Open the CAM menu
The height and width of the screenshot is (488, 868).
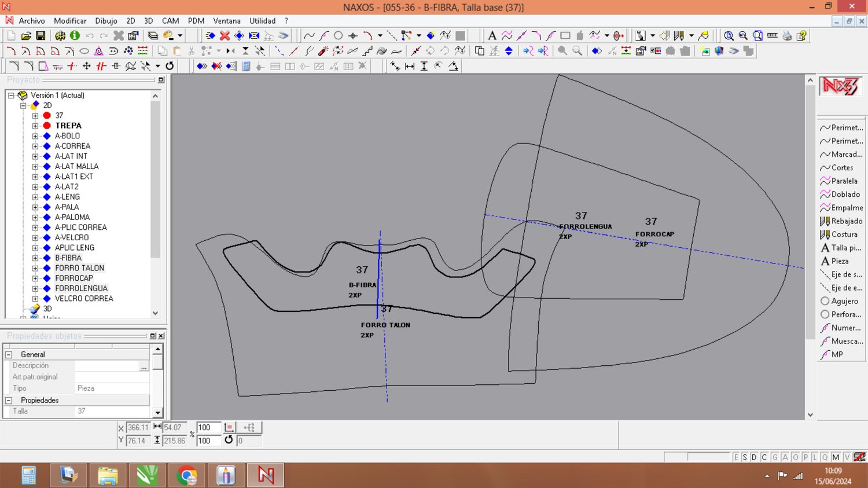click(x=170, y=21)
